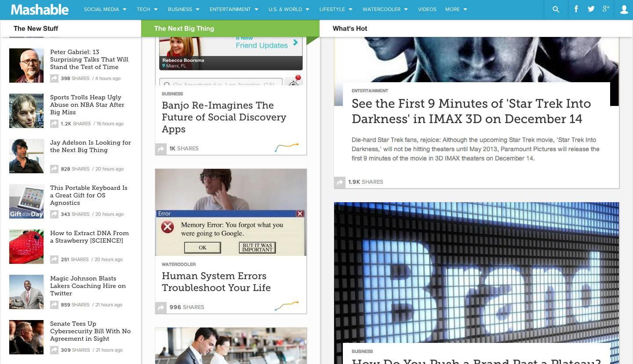The height and width of the screenshot is (364, 633).
Task: Click Watercooler label on Human System Errors card
Action: tap(178, 264)
